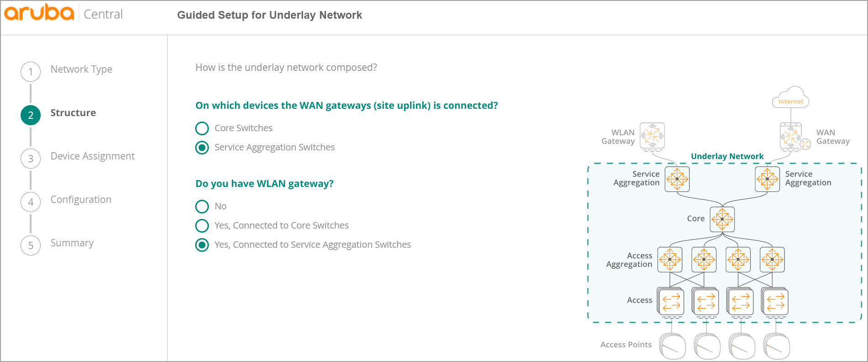
Task: Click the Aruba Central logo
Action: 63,13
